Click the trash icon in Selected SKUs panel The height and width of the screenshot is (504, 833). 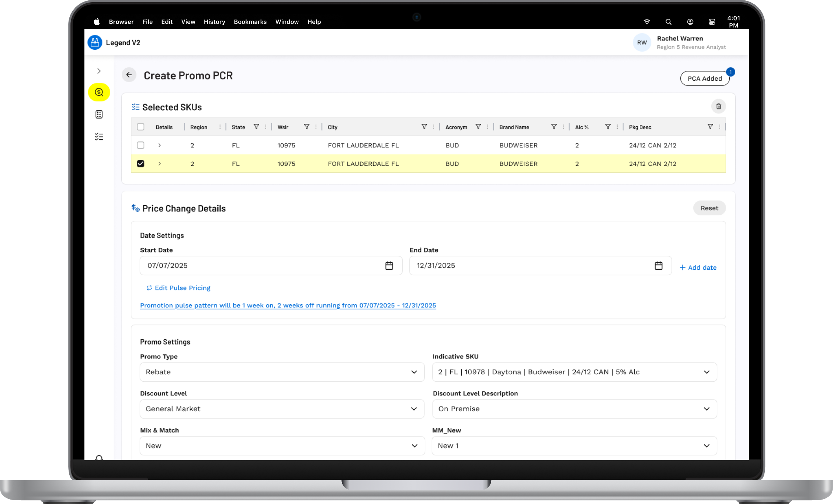[718, 106]
